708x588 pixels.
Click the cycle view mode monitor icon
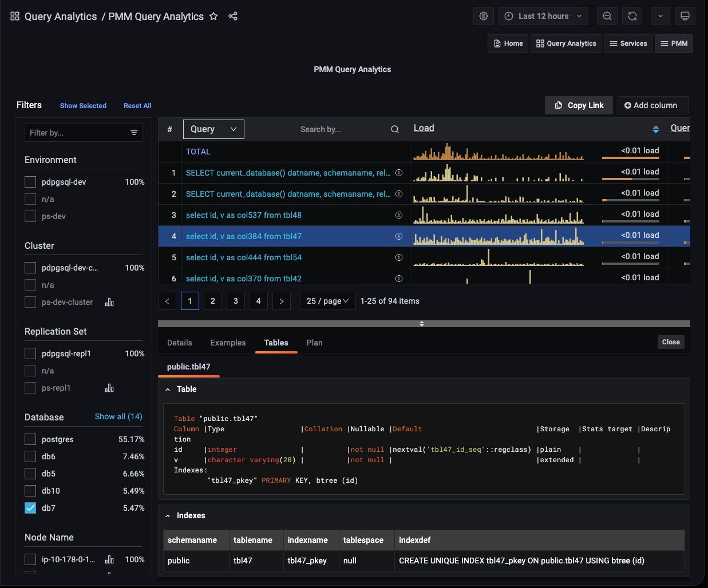click(685, 16)
